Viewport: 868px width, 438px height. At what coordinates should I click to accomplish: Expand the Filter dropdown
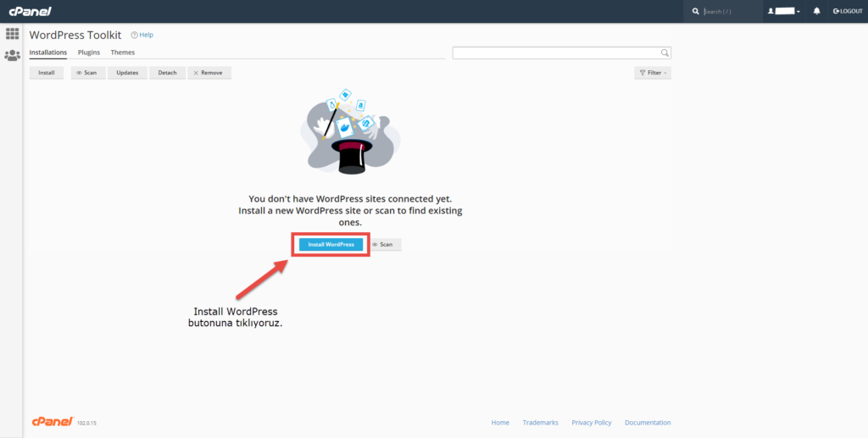(652, 73)
